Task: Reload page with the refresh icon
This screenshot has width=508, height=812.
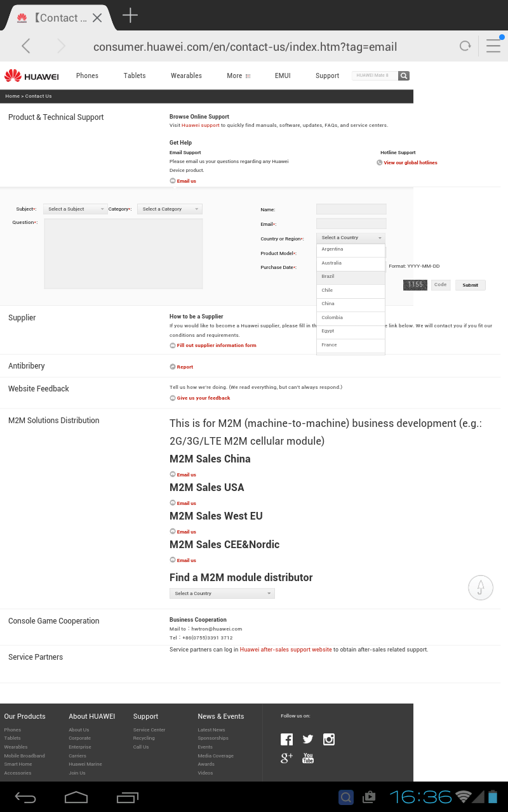Action: [465, 46]
